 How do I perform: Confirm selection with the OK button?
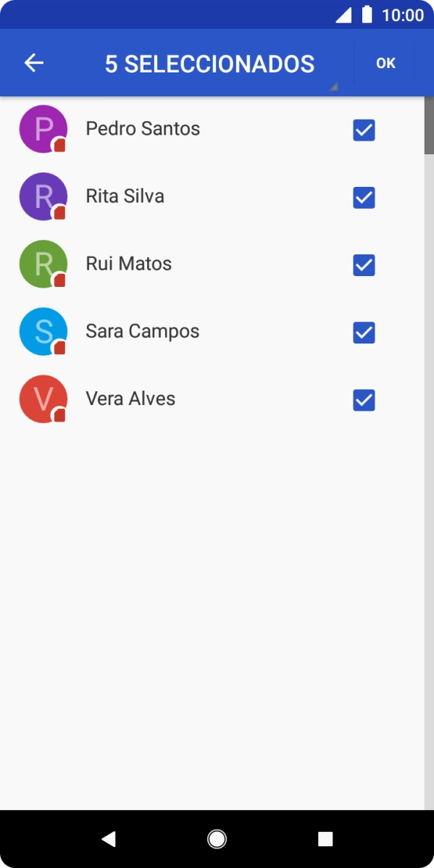[385, 63]
